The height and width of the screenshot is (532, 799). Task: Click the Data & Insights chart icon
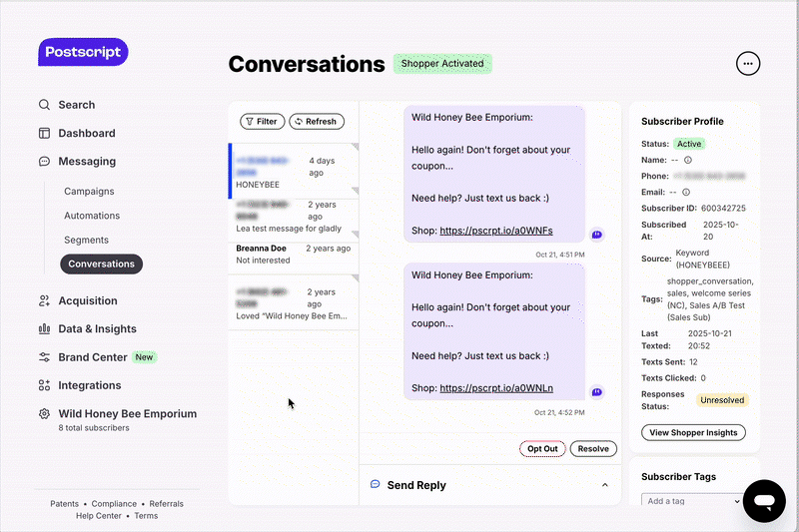point(44,328)
